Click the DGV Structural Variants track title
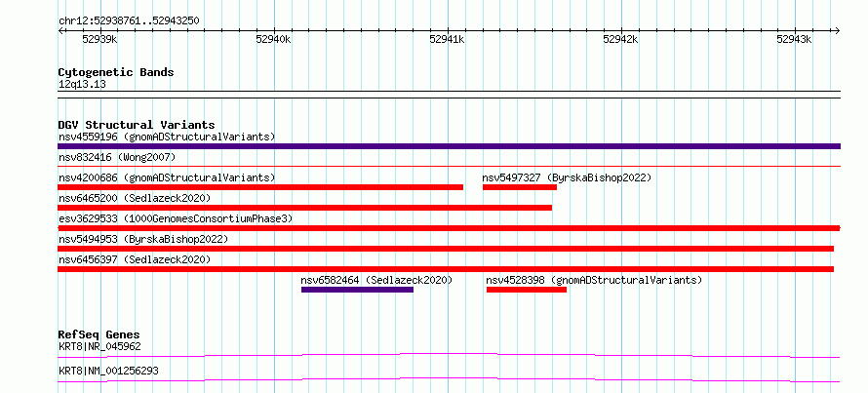 pos(137,125)
